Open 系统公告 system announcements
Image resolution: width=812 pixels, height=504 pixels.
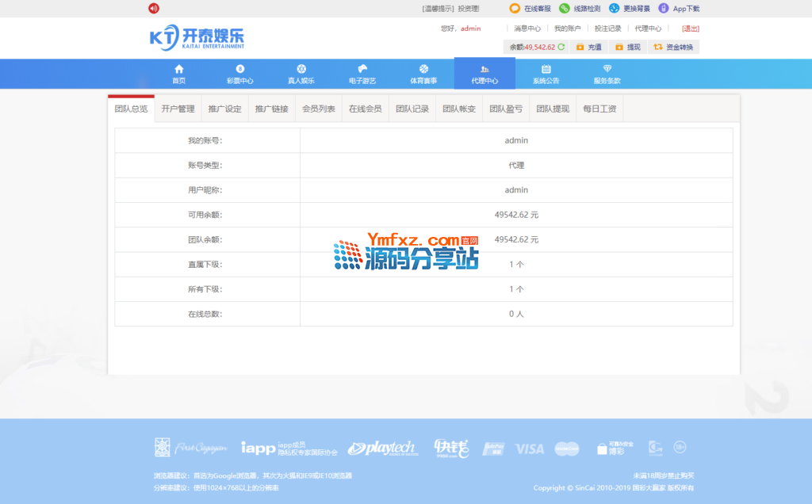click(x=546, y=74)
